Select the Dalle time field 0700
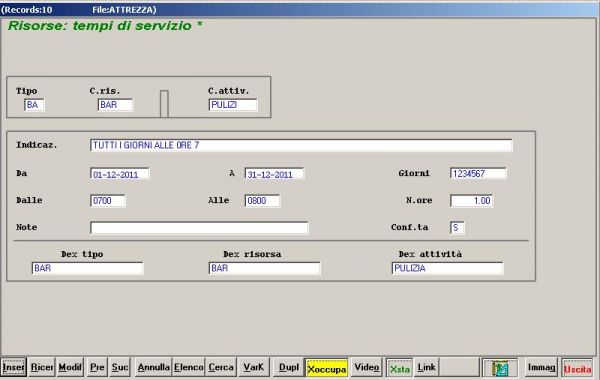This screenshot has width=600, height=380. click(x=108, y=201)
